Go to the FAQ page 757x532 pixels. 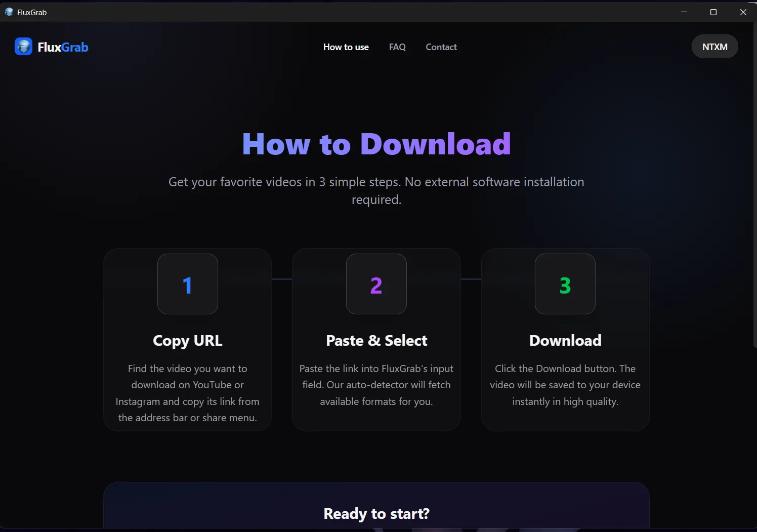(397, 47)
